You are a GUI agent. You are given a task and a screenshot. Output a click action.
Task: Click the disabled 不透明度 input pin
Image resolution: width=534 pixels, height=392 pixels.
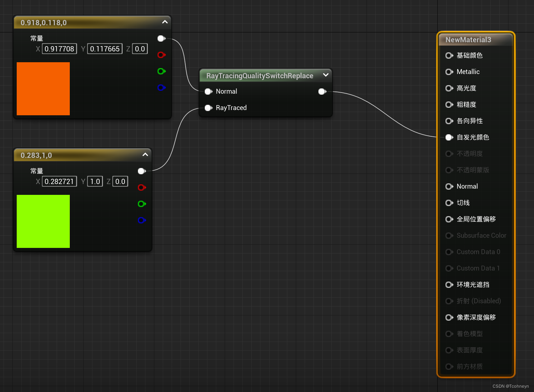449,154
